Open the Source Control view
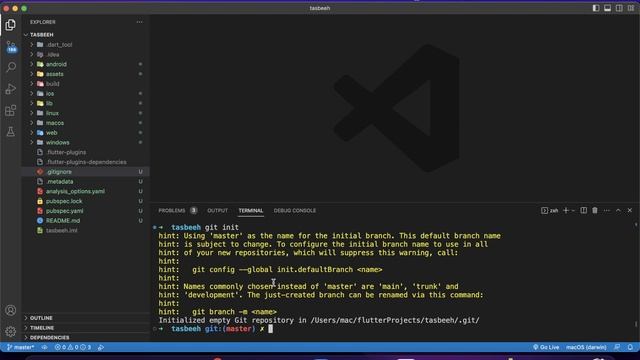This screenshot has width=640, height=360. coord(11,47)
